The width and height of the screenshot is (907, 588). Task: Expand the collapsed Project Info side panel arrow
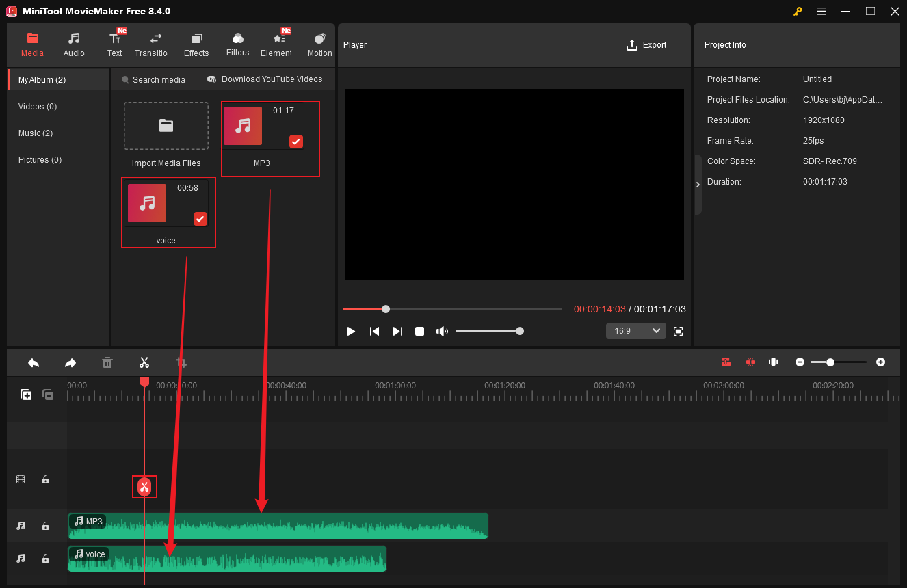pyautogui.click(x=698, y=184)
